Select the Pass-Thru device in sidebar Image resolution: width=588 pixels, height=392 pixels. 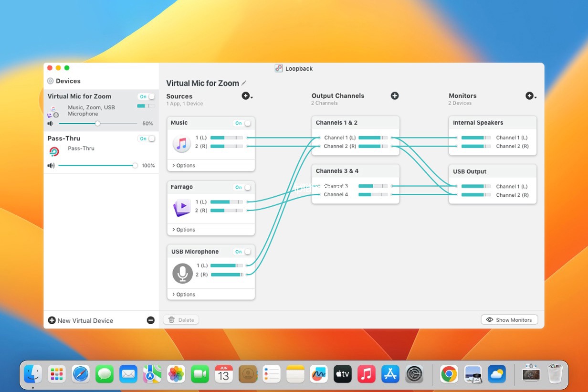click(x=101, y=152)
